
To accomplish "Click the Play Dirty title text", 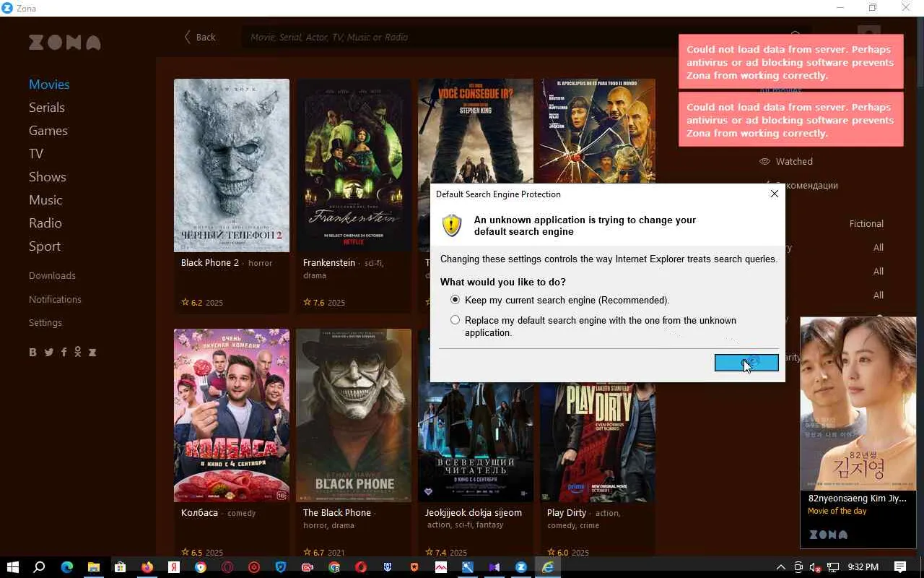I will pos(567,513).
